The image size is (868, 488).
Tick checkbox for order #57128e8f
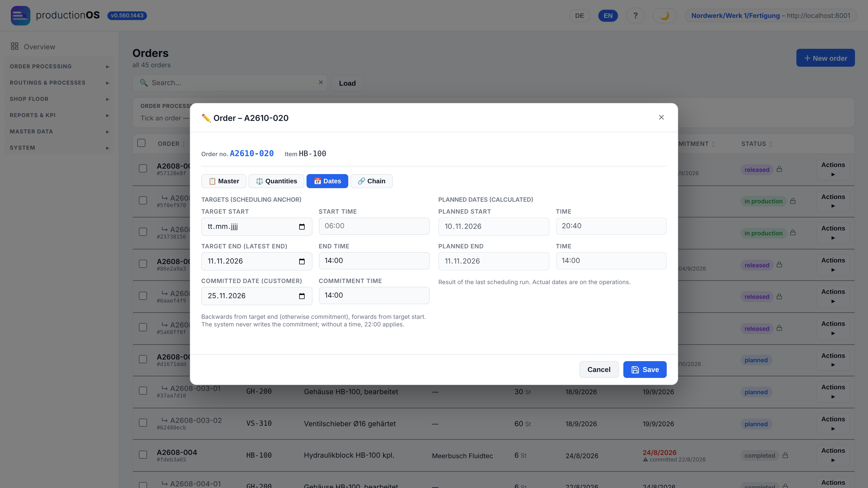coord(143,168)
